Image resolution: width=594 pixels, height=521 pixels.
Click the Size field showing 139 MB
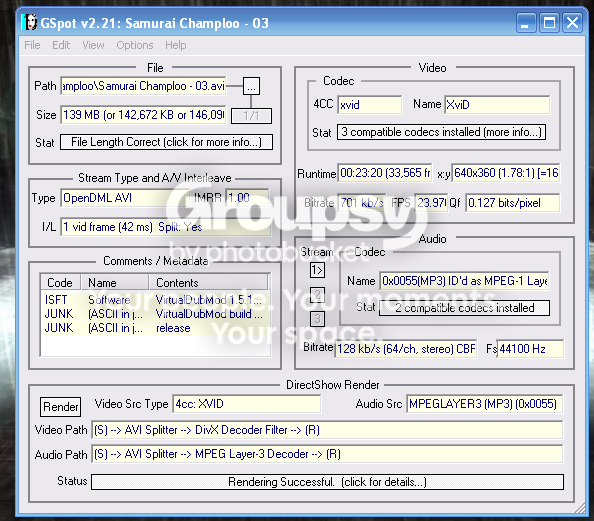click(143, 115)
